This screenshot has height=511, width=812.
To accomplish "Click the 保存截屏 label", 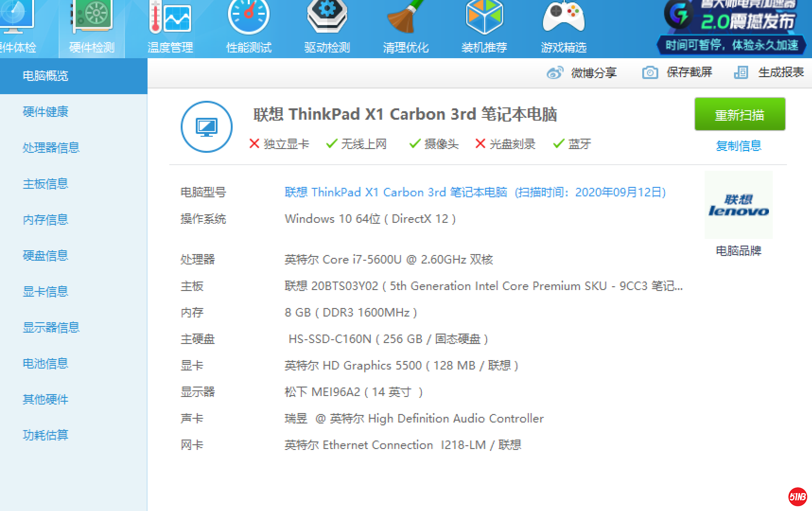I will [x=690, y=72].
